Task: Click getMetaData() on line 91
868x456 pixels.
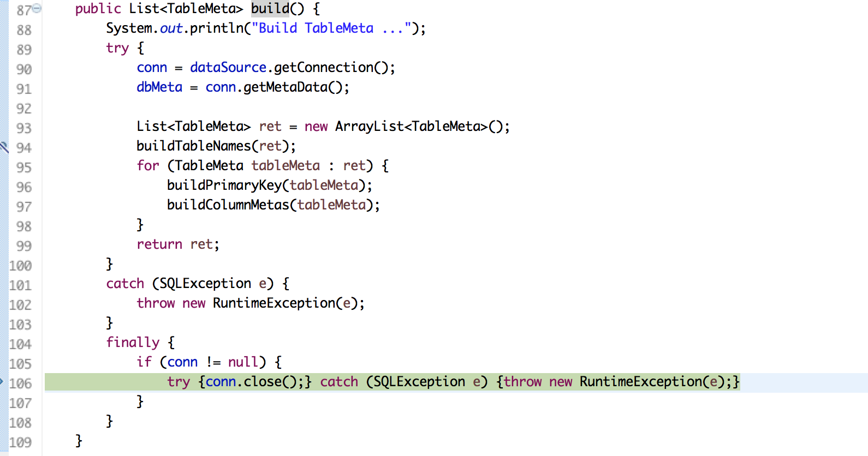Action: click(293, 87)
